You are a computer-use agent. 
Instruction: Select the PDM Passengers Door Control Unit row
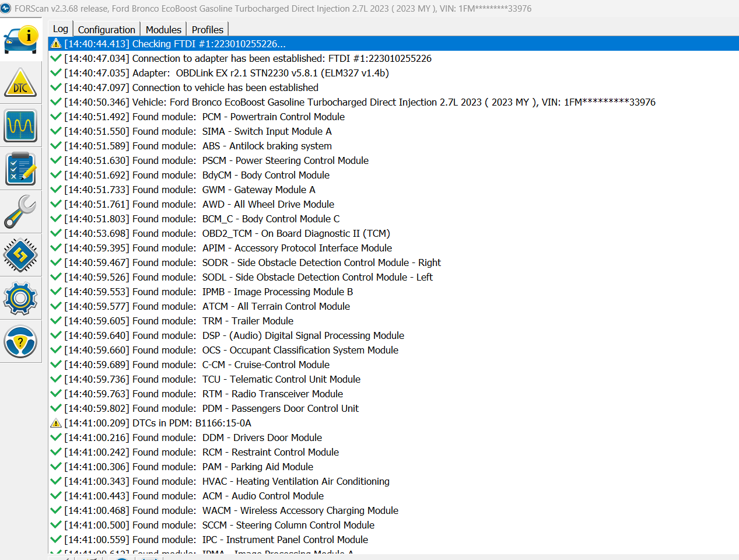(x=393, y=408)
